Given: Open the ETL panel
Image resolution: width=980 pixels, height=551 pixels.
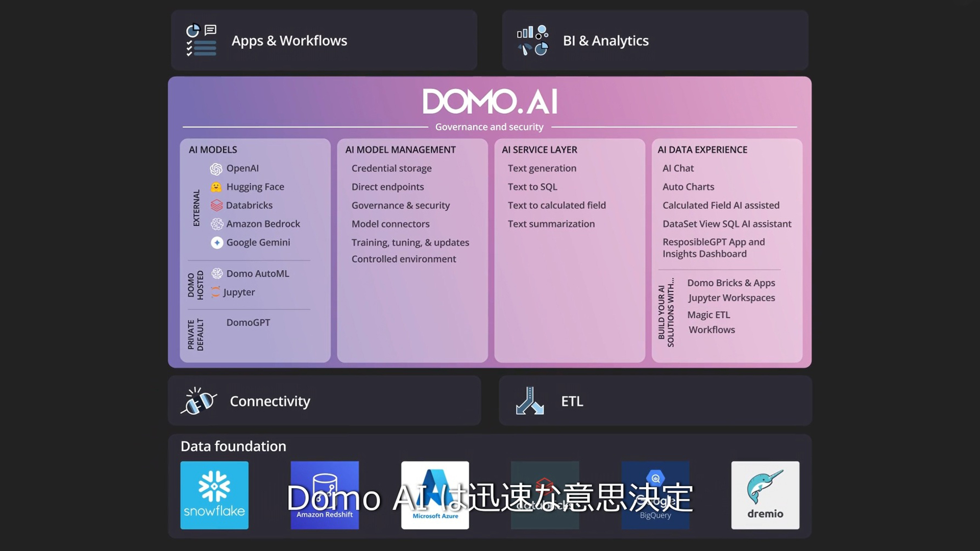Looking at the screenshot, I should tap(655, 401).
